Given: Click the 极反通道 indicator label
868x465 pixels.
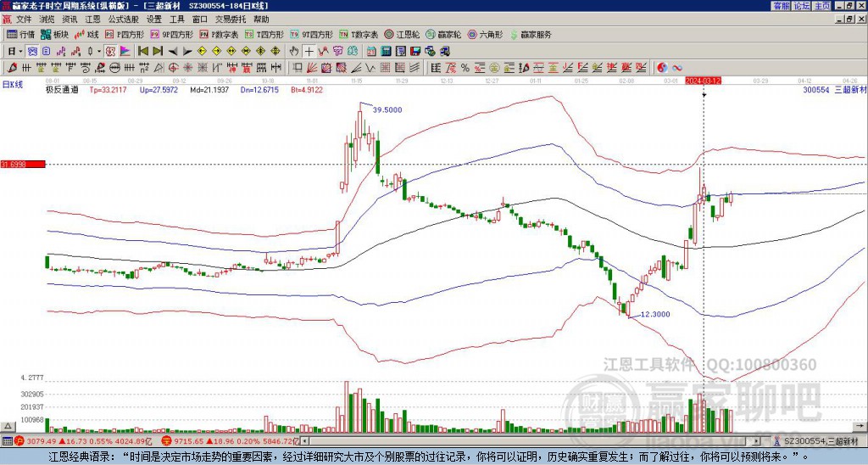Looking at the screenshot, I should click(62, 89).
